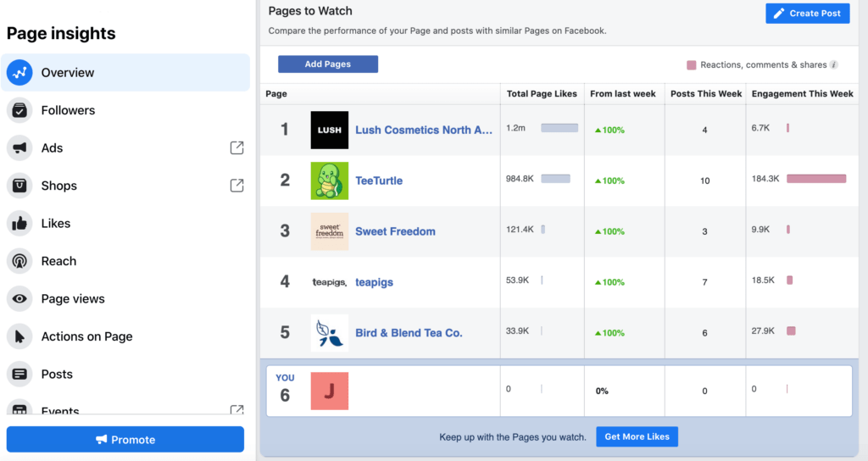Open the Posts menu item

[x=125, y=374]
